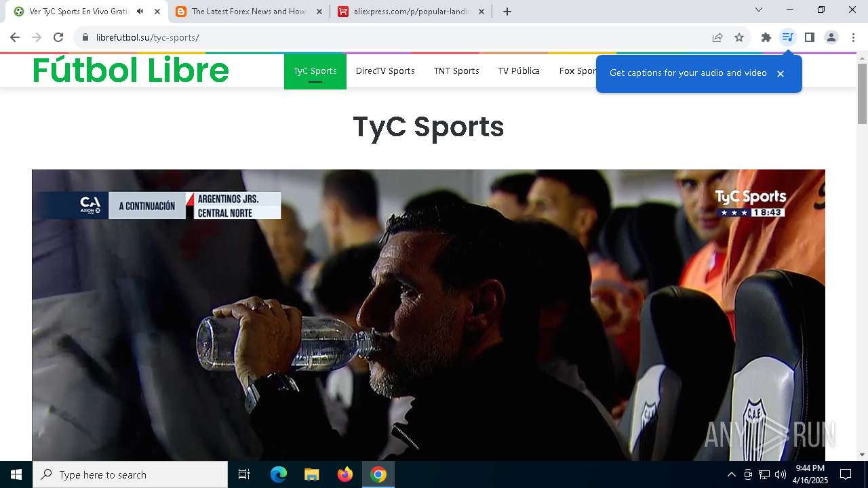Click the Windows taskbar search box
The height and width of the screenshot is (488, 868).
tap(130, 474)
